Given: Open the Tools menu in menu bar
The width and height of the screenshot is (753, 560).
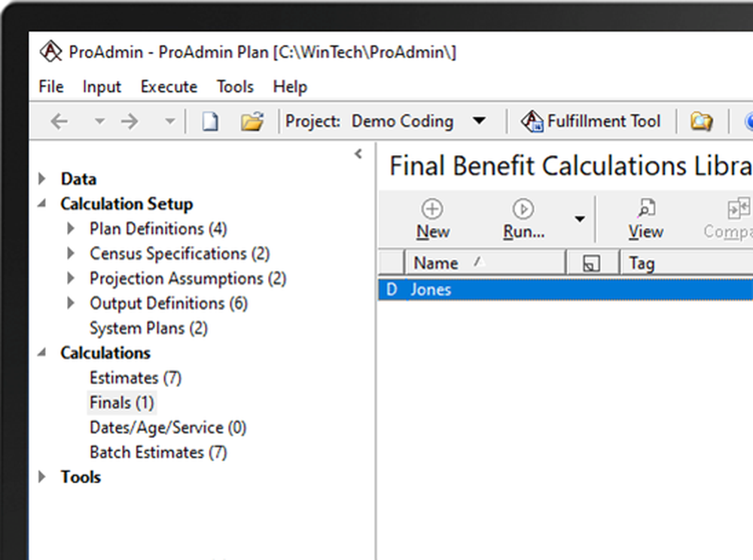Looking at the screenshot, I should [x=235, y=87].
